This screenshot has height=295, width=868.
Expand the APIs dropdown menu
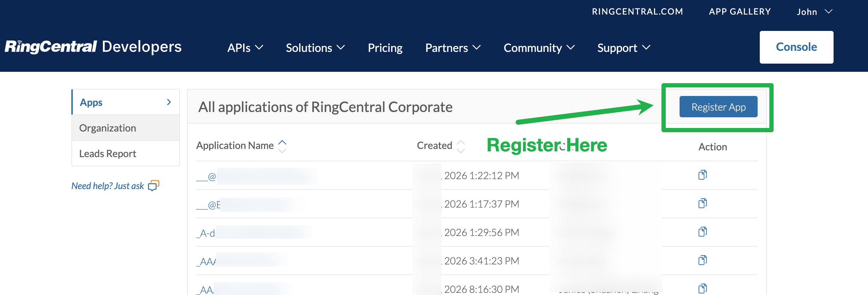(245, 48)
